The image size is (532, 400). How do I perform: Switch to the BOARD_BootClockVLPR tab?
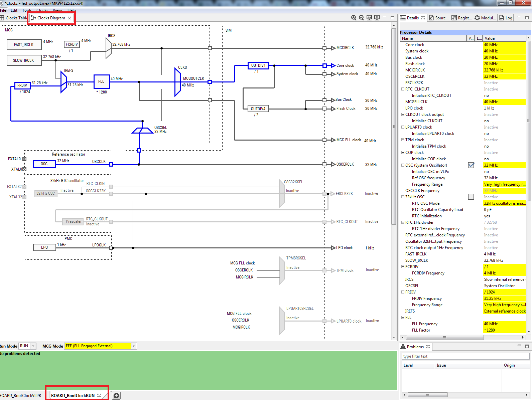pos(21,396)
